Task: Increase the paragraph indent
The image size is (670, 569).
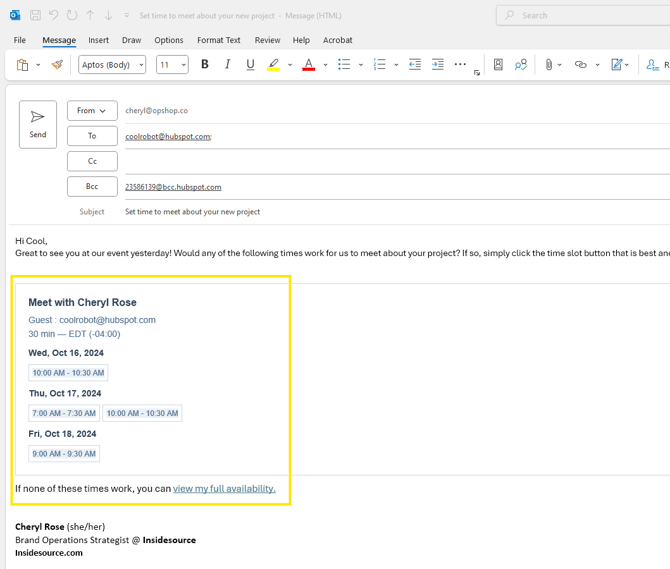Action: 437,65
